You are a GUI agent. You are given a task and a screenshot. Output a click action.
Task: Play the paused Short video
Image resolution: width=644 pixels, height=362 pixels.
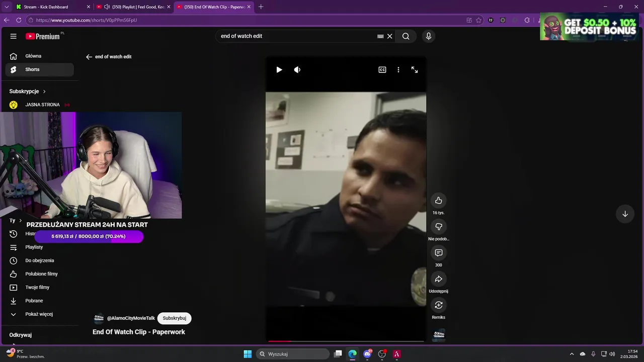279,70
